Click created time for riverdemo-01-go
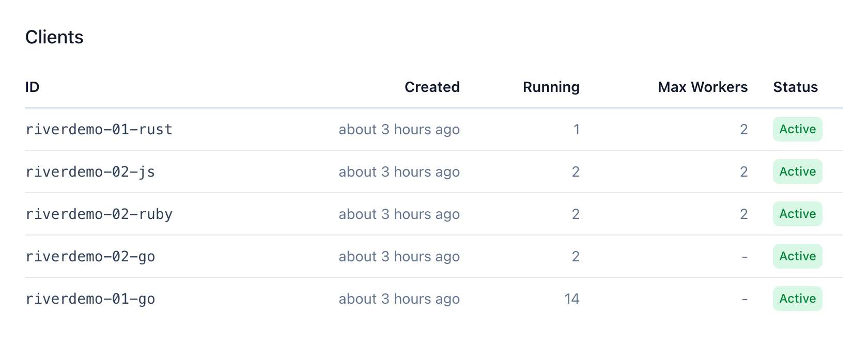This screenshot has height=344, width=868. [399, 299]
